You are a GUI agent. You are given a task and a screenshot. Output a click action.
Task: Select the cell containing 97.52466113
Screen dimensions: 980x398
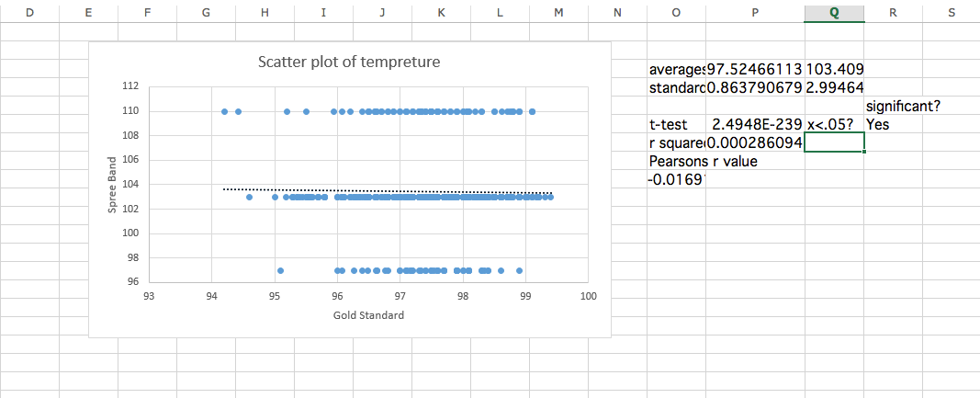tap(755, 70)
